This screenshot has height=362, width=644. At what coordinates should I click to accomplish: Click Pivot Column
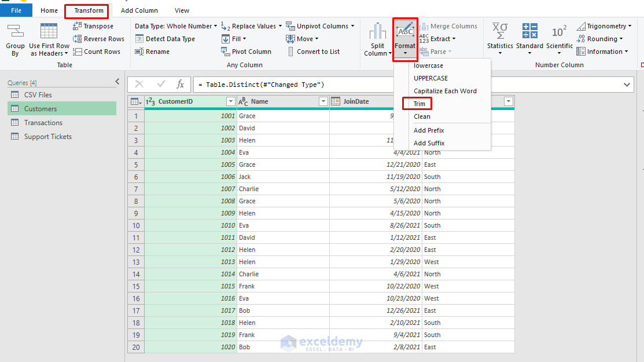pos(246,52)
